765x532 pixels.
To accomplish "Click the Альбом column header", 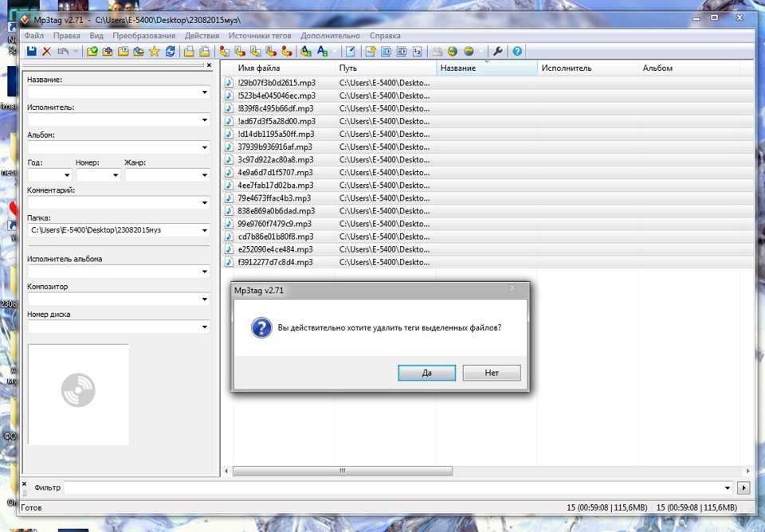I will [x=688, y=68].
